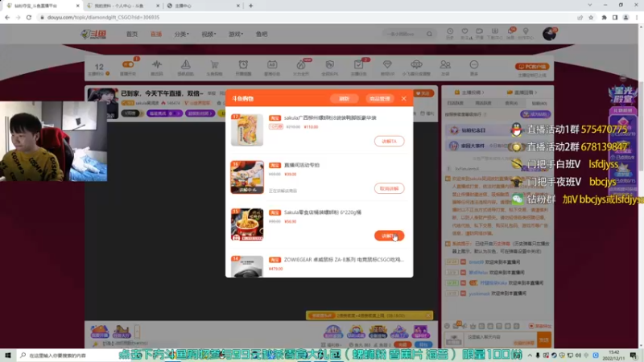Expand 直播回看 link in right panel
Screen dimensions: 644x362
click(x=522, y=93)
